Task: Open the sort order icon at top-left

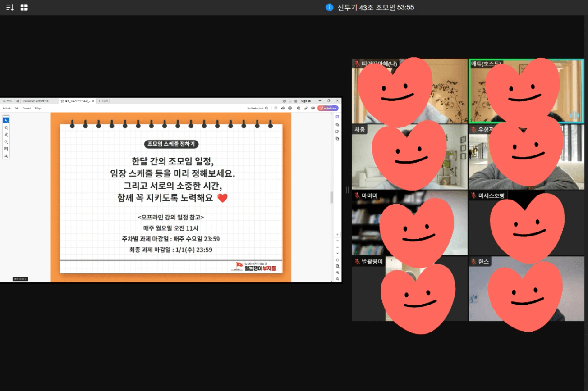Action: pyautogui.click(x=9, y=8)
